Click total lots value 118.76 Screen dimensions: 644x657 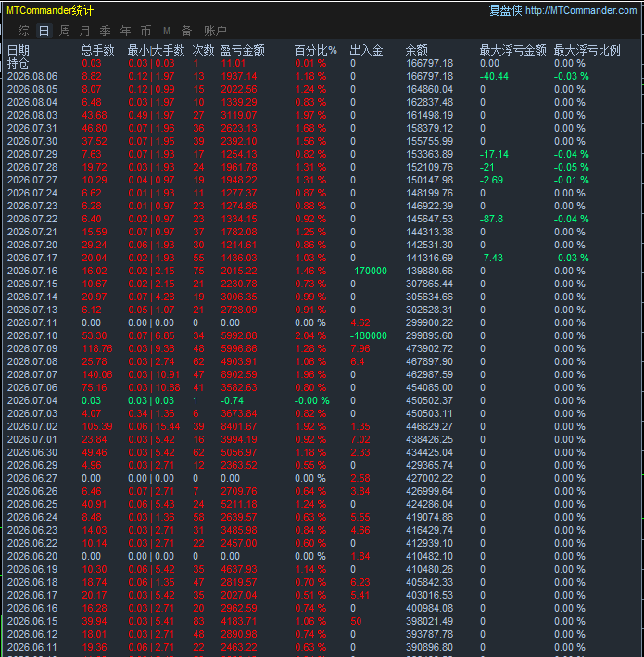(96, 349)
